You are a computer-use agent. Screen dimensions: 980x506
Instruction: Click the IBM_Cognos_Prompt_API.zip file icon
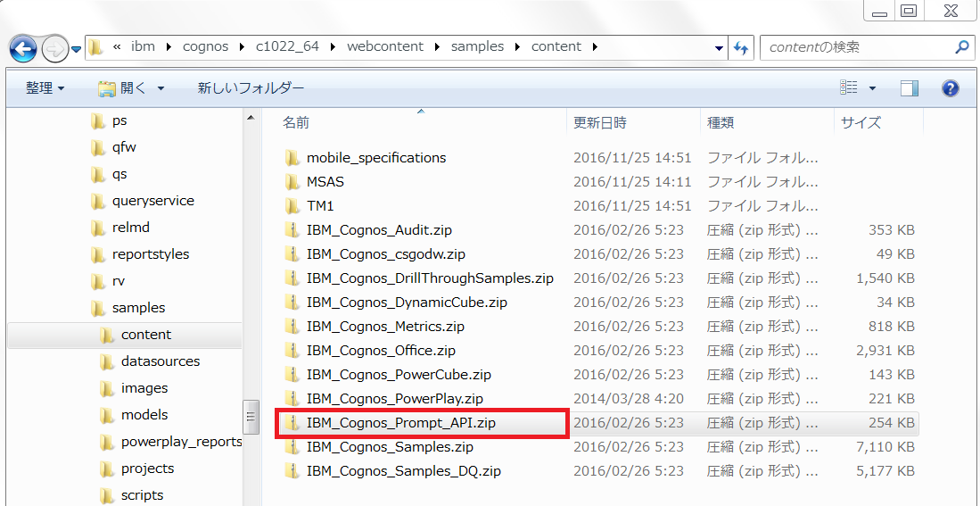tap(292, 423)
